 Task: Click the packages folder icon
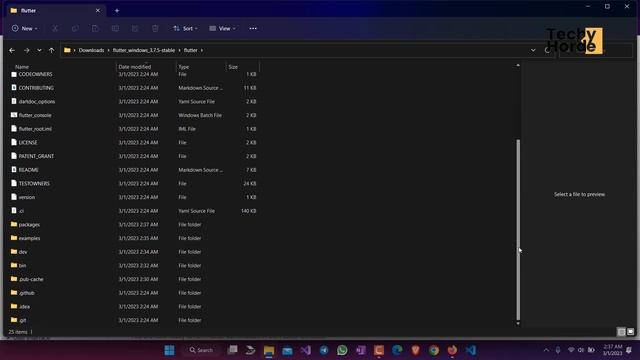point(14,224)
